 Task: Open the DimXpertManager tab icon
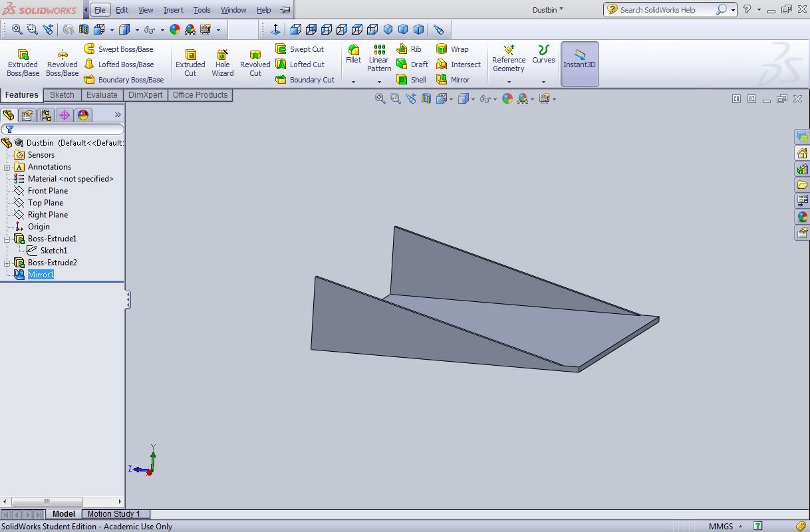65,115
